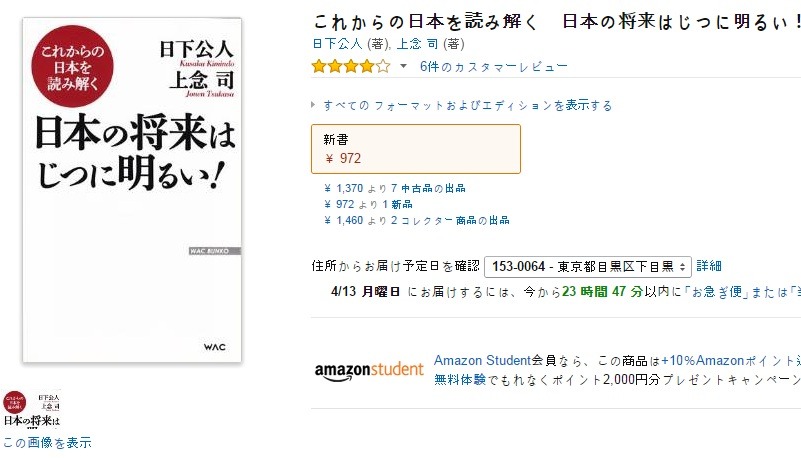This screenshot has height=458, width=801.
Task: Click この画像を表示 link
Action: (x=47, y=442)
